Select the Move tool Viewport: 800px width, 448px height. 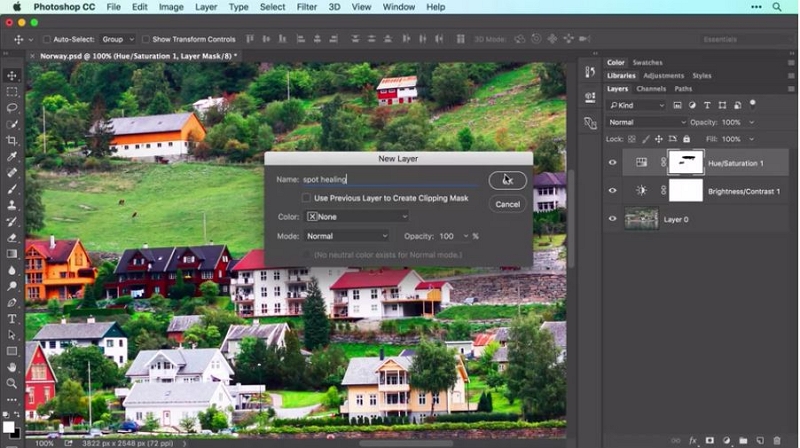coord(12,76)
